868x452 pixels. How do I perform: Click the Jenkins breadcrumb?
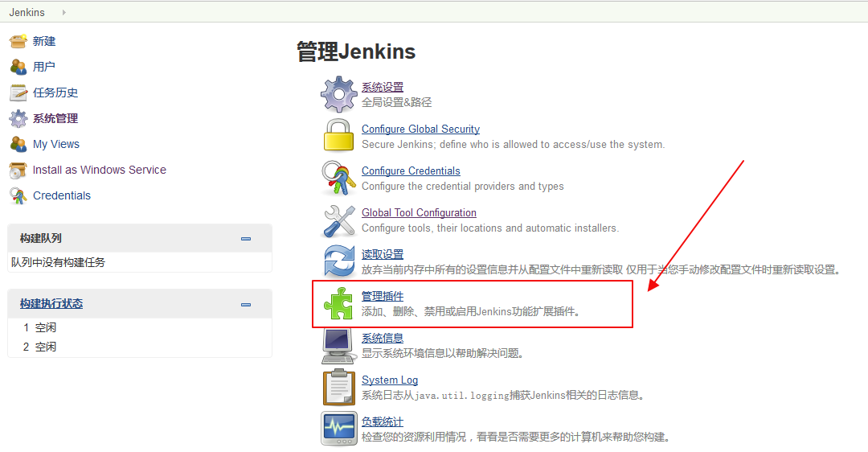(x=27, y=12)
